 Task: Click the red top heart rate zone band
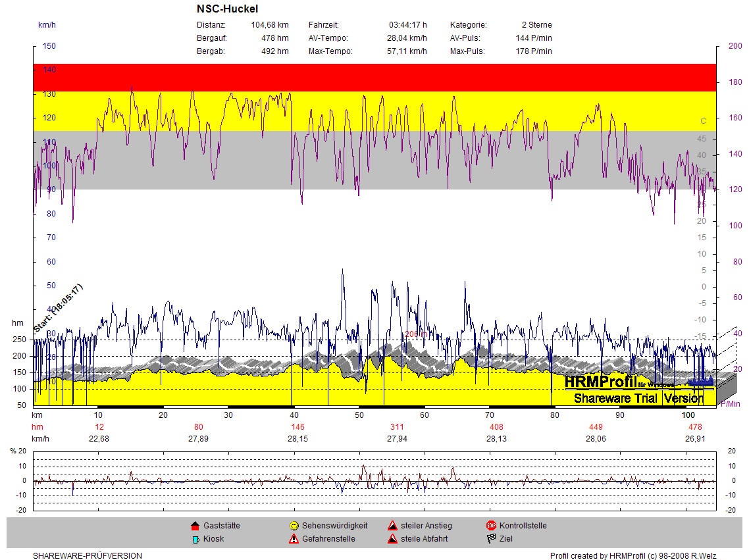(x=374, y=78)
